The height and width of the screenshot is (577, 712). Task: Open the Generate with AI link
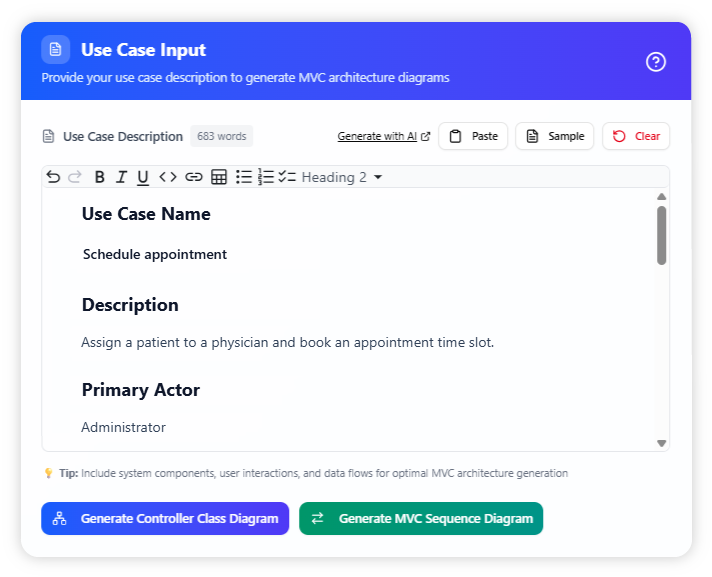[x=383, y=136]
